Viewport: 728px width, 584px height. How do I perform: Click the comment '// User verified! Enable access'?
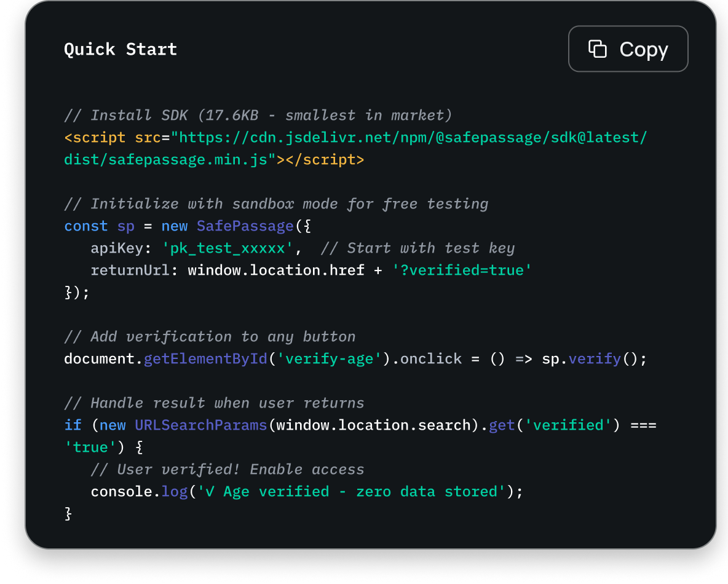[x=228, y=469]
